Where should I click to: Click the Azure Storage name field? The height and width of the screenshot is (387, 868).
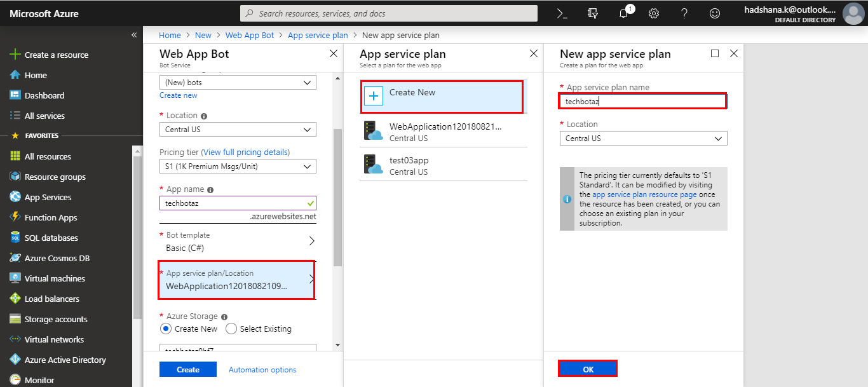pyautogui.click(x=238, y=348)
